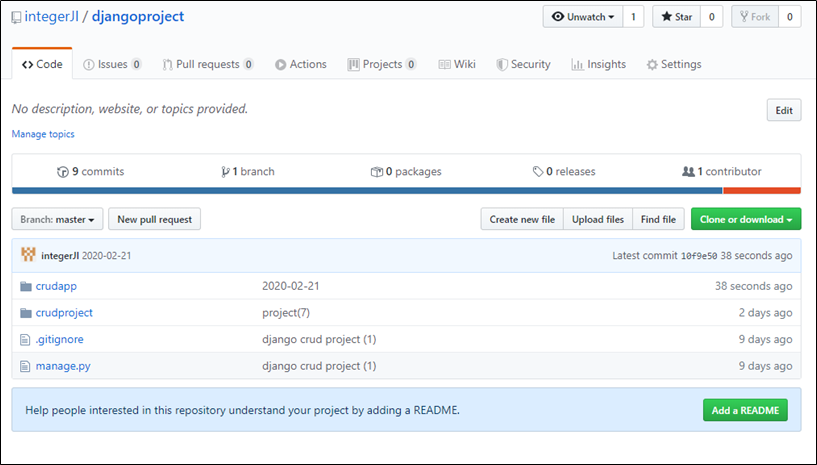Open the 0 packages link
The image size is (817, 465).
406,172
